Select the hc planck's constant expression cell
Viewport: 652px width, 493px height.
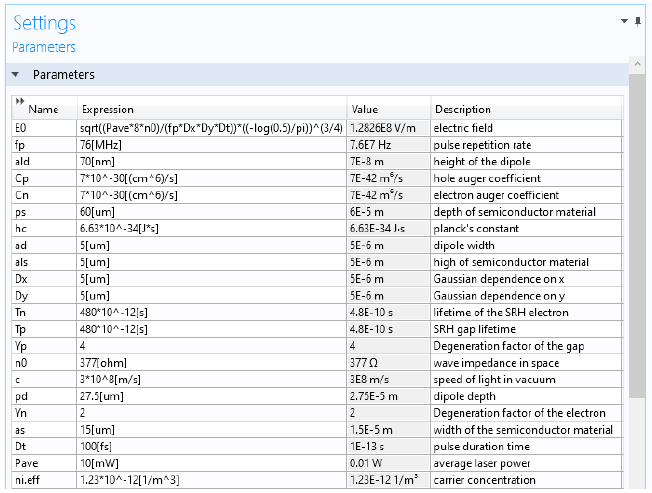[212, 228]
